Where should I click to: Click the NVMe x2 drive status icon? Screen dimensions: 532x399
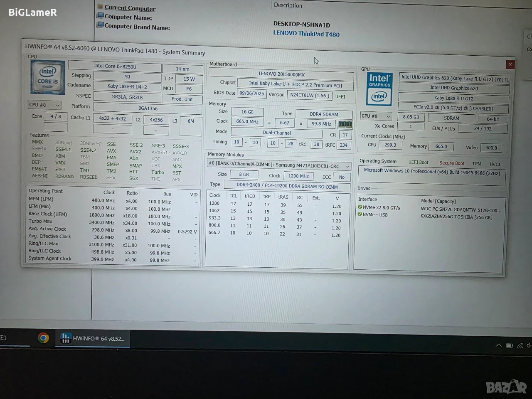tap(360, 207)
